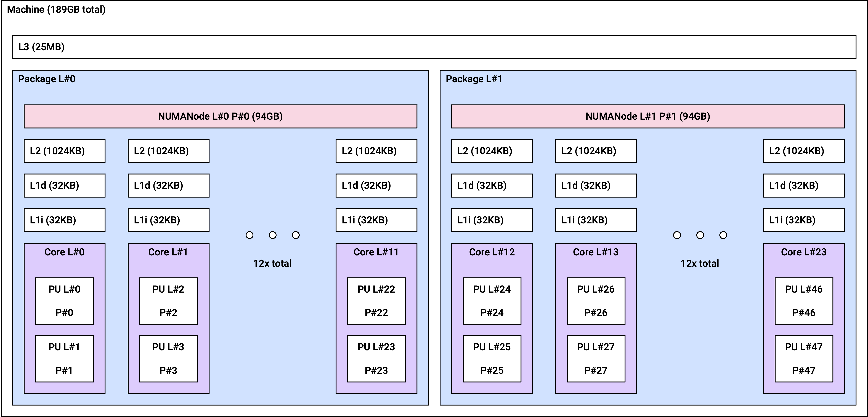Click the 12x total text in Package L#0
This screenshot has height=417, width=868.
pyautogui.click(x=272, y=263)
